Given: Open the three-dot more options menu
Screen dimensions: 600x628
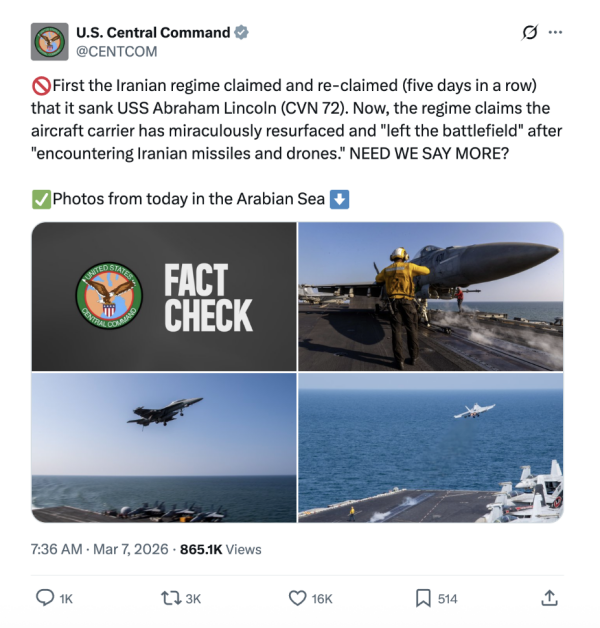Looking at the screenshot, I should (x=556, y=33).
